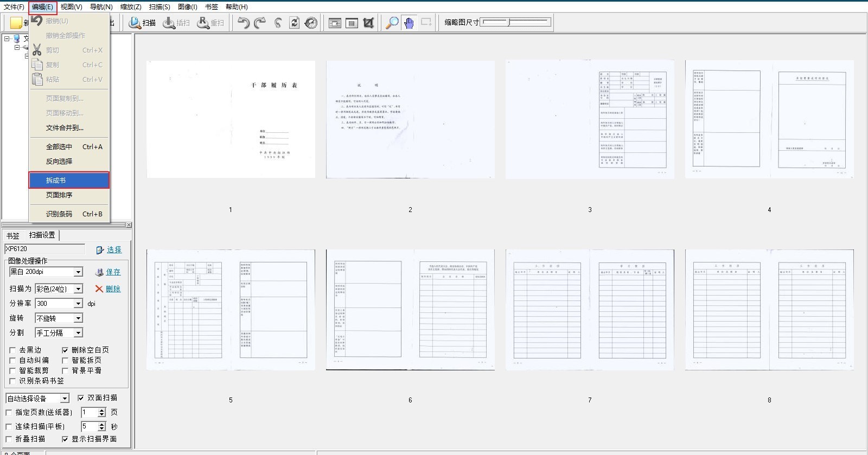The height and width of the screenshot is (455, 868).
Task: Toggle the 双面扫描 checkbox
Action: pyautogui.click(x=81, y=398)
